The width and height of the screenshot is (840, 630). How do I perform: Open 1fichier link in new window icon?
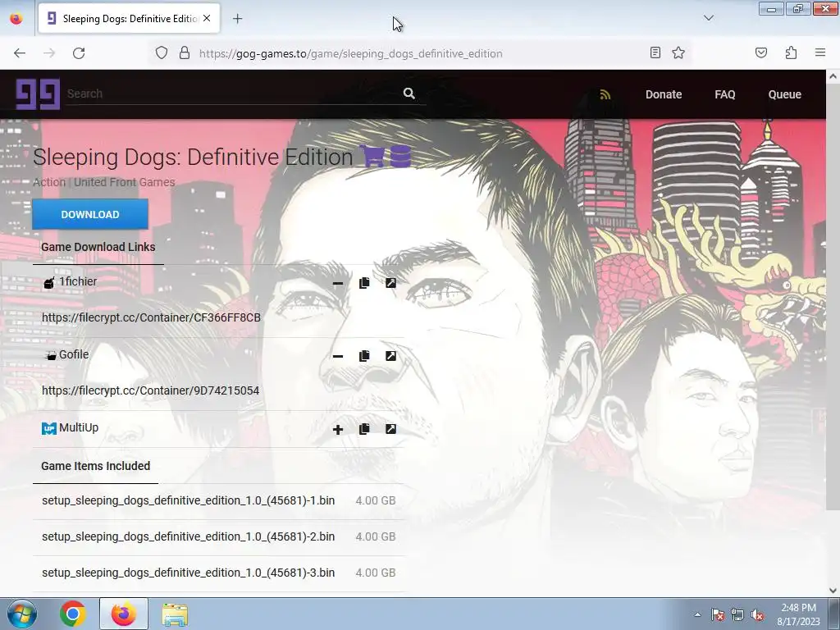click(391, 283)
